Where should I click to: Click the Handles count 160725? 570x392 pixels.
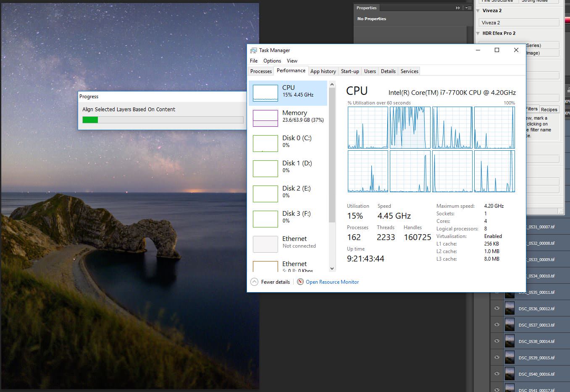418,237
